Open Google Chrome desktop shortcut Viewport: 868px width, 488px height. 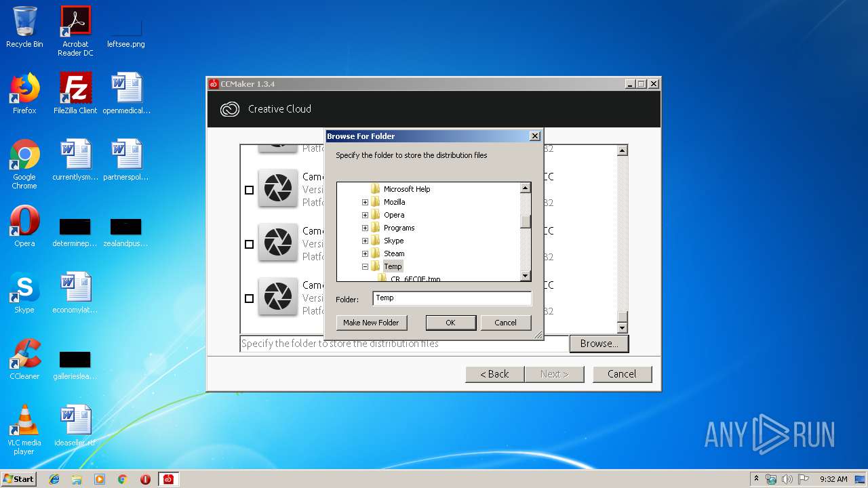point(24,164)
